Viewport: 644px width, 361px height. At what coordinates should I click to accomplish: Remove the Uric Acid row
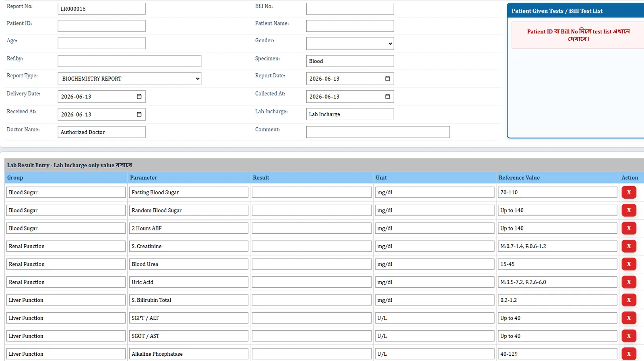pos(629,282)
